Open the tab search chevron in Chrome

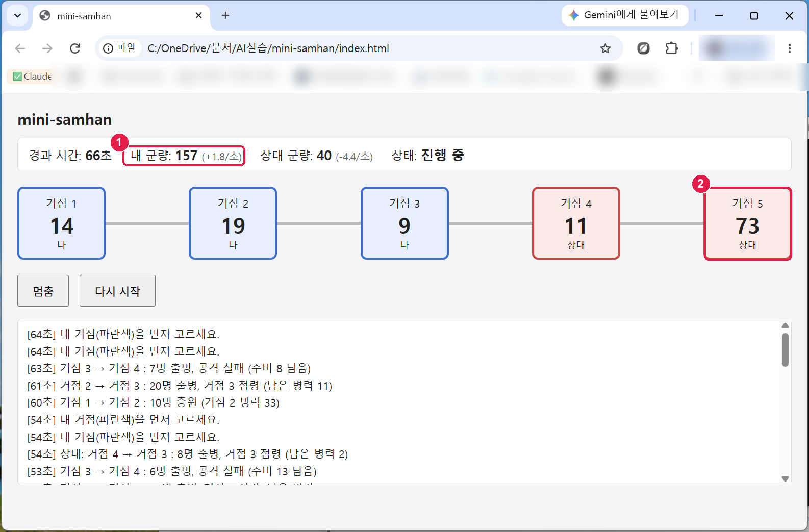click(x=17, y=16)
